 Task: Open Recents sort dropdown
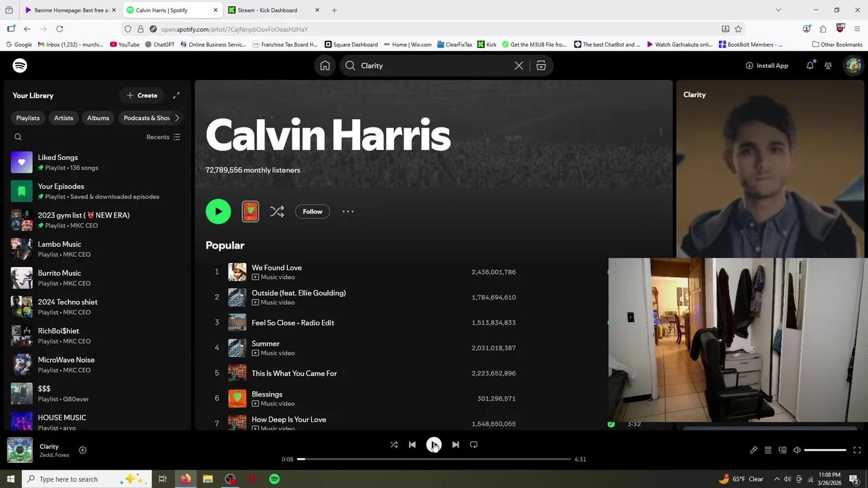163,137
